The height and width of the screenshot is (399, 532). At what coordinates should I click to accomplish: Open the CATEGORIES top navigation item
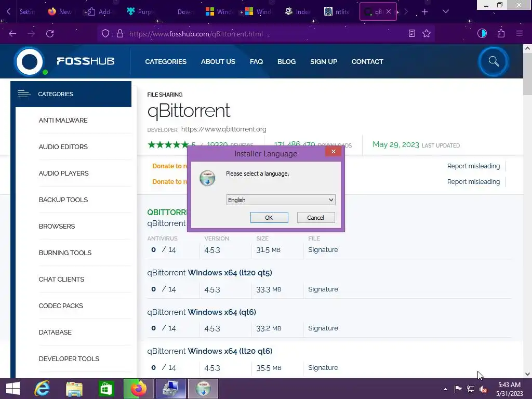point(166,61)
